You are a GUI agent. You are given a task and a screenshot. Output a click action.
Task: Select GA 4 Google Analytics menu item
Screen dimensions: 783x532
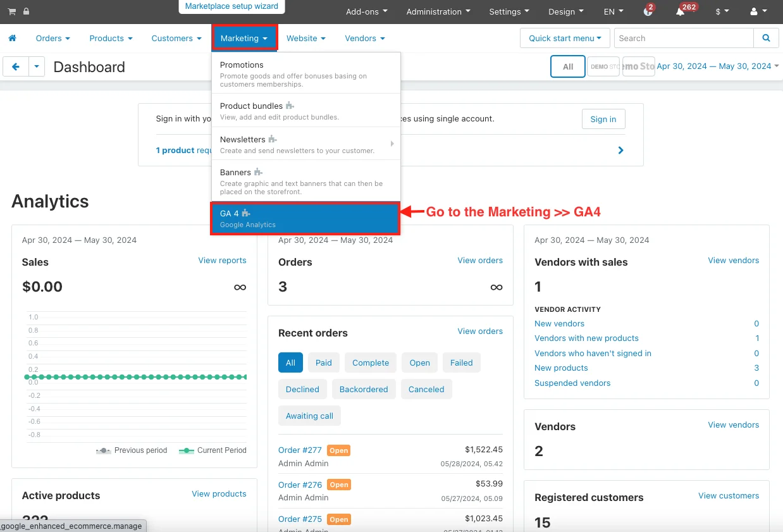[305, 218]
